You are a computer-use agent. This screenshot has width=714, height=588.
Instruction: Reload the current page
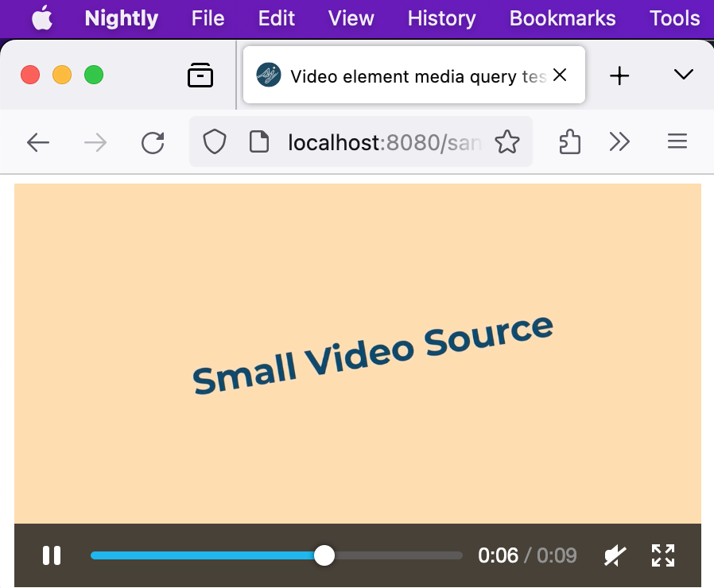coord(153,142)
